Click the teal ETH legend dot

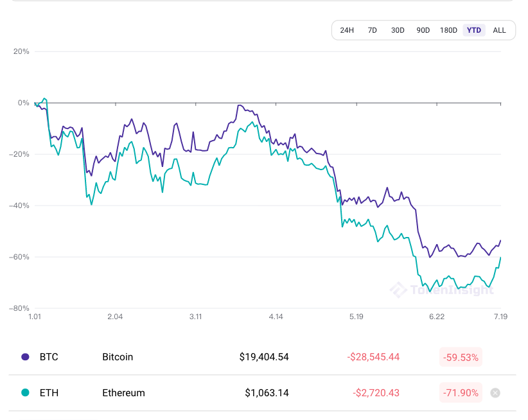[25, 392]
